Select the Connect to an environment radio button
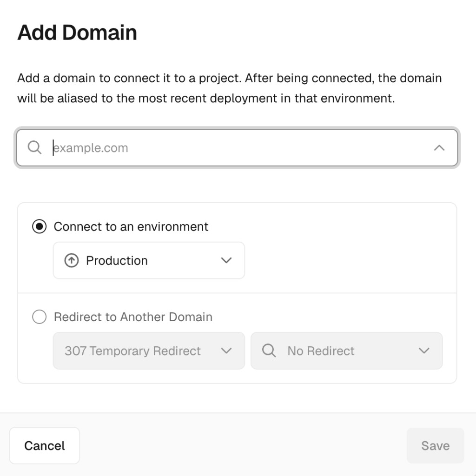Viewport: 476px width, 476px height. tap(40, 227)
